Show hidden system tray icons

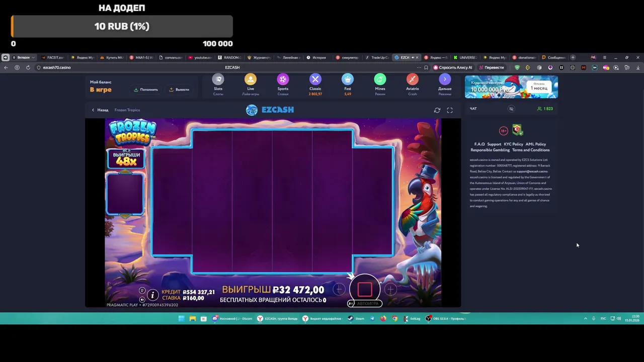click(585, 318)
